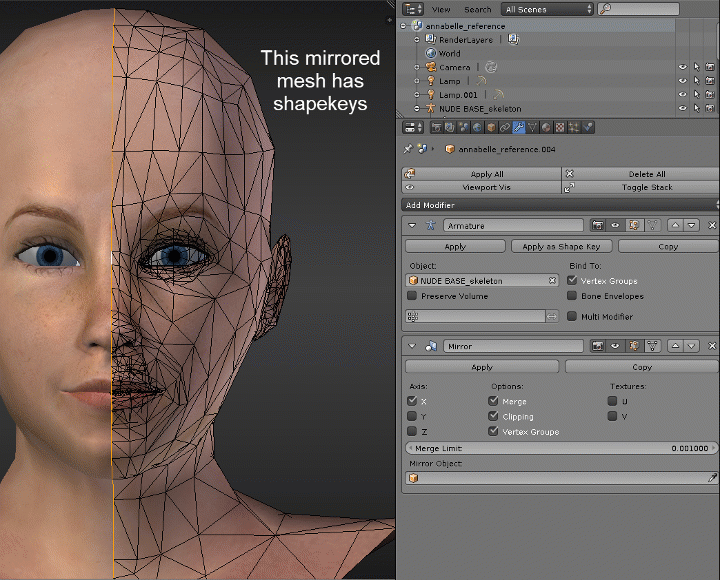The height and width of the screenshot is (580, 720).
Task: Click Apply as Shape Key button
Action: click(561, 246)
